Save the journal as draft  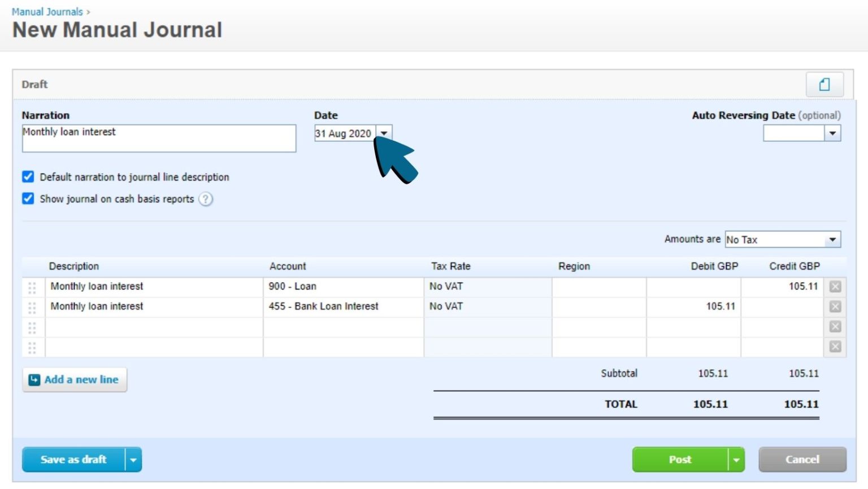pos(73,459)
